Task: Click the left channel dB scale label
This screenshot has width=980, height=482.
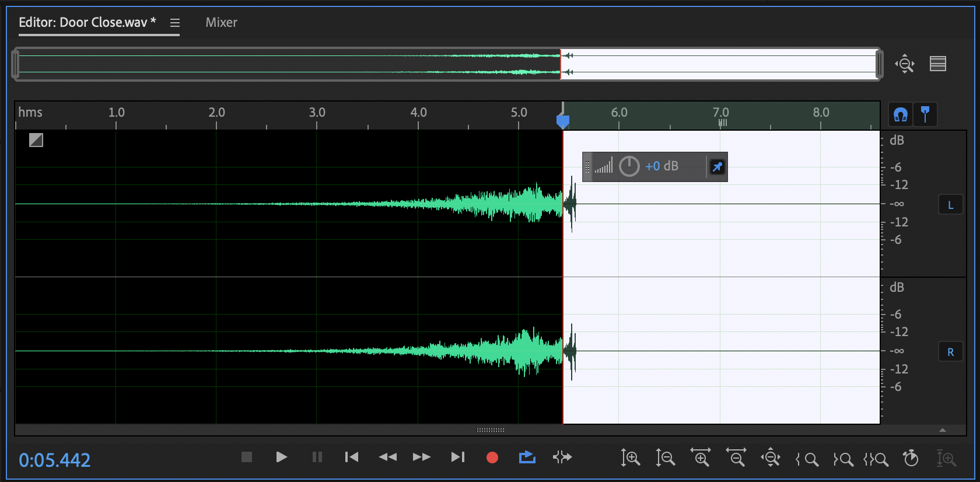Action: (x=897, y=140)
